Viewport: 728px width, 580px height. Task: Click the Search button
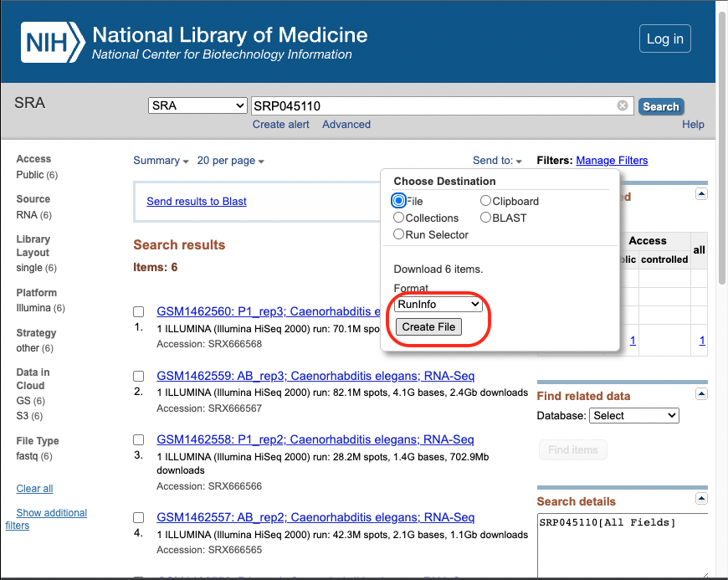[661, 107]
